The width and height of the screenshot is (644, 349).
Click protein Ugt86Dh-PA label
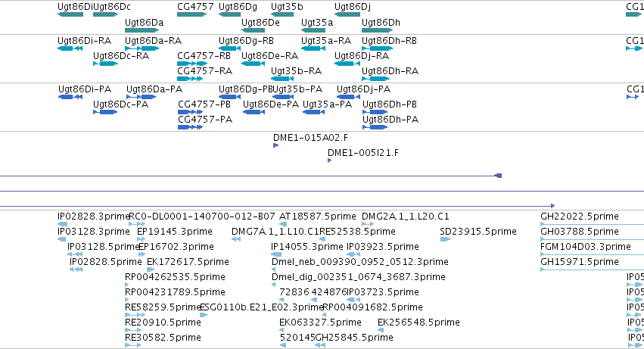coord(390,120)
